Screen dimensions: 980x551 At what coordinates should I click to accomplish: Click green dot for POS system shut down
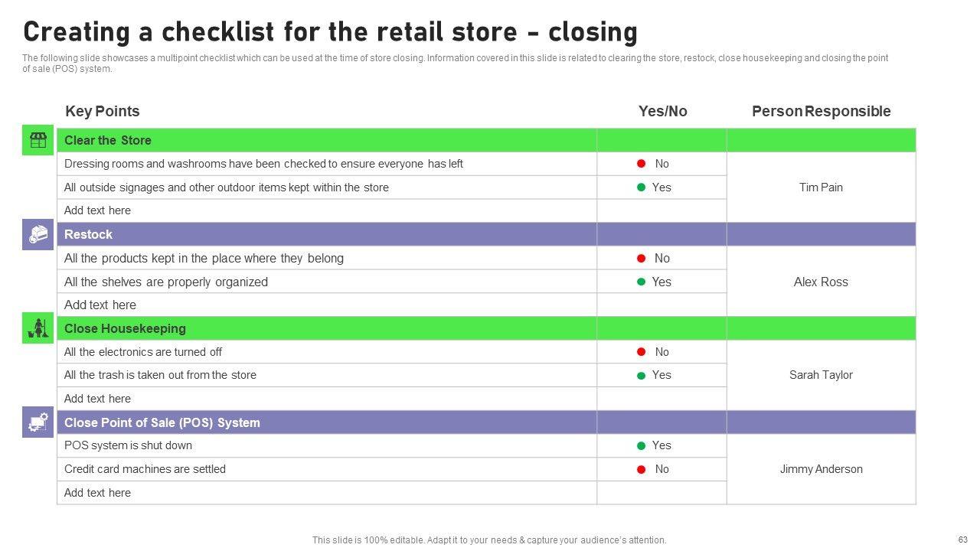642,445
